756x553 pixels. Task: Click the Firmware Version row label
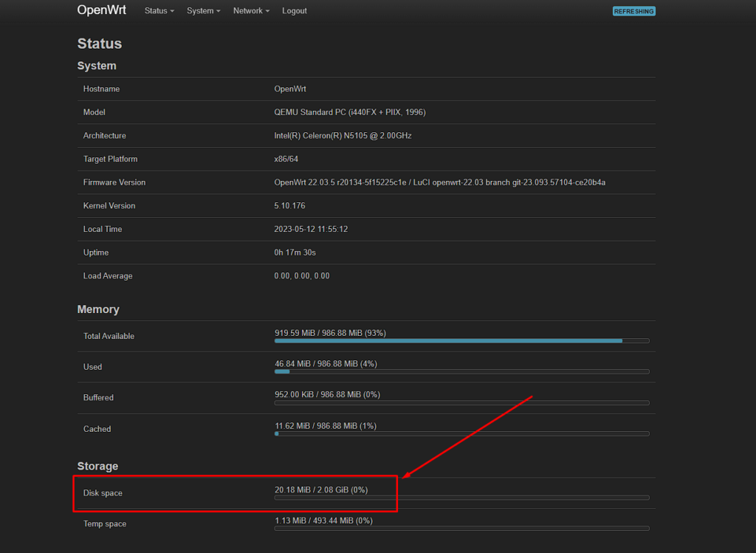[114, 182]
